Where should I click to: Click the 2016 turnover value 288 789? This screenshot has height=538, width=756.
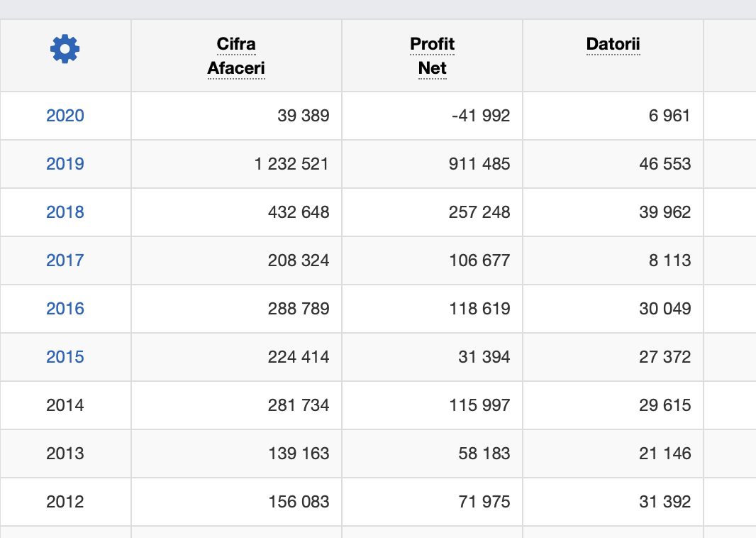pyautogui.click(x=299, y=309)
